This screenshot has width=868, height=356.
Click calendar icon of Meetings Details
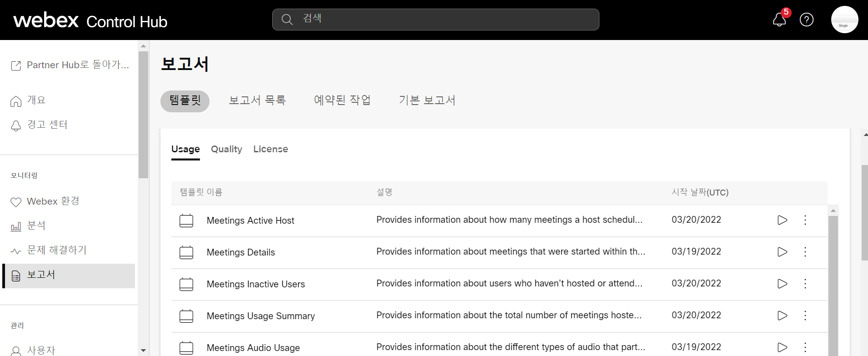[186, 252]
